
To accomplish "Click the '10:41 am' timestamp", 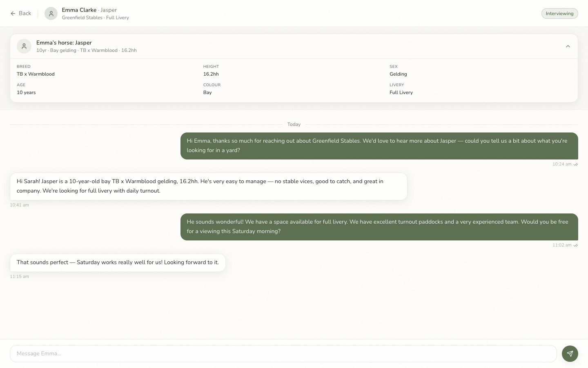I will pyautogui.click(x=19, y=205).
